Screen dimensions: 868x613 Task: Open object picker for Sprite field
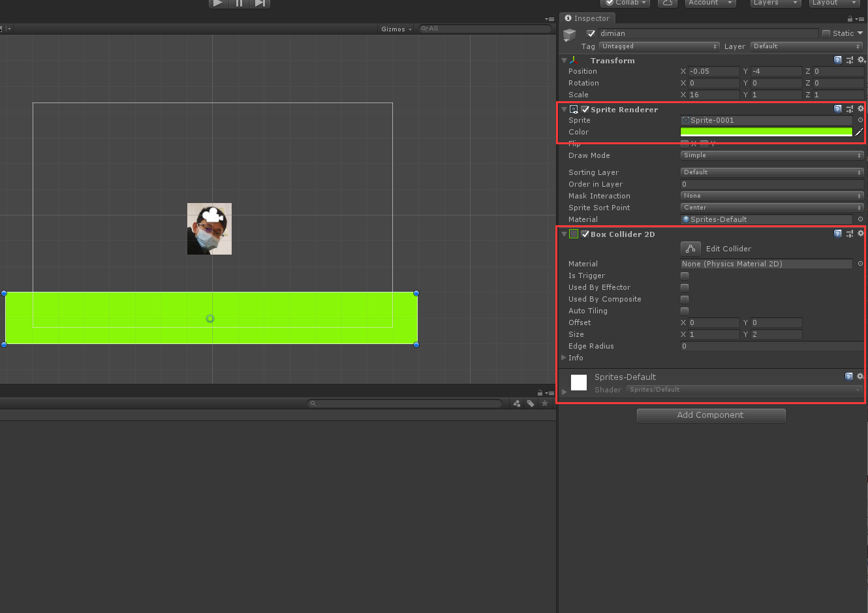[860, 120]
